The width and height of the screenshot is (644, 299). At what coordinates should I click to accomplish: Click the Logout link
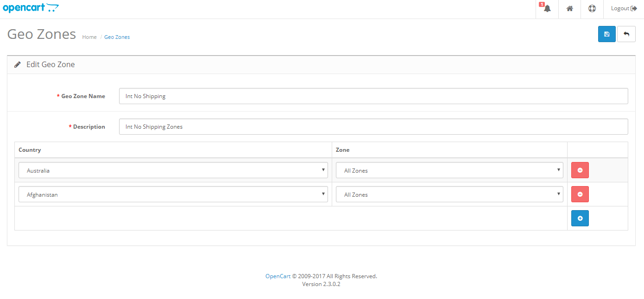tap(624, 8)
